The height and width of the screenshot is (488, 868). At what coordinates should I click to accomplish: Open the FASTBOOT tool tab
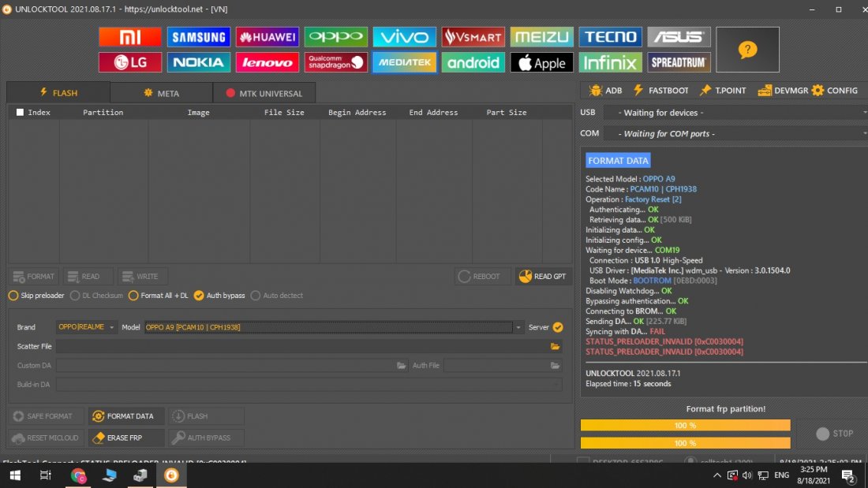(x=661, y=90)
